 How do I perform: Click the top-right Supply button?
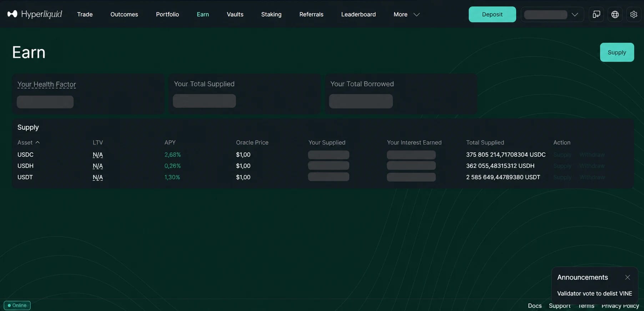pyautogui.click(x=617, y=52)
